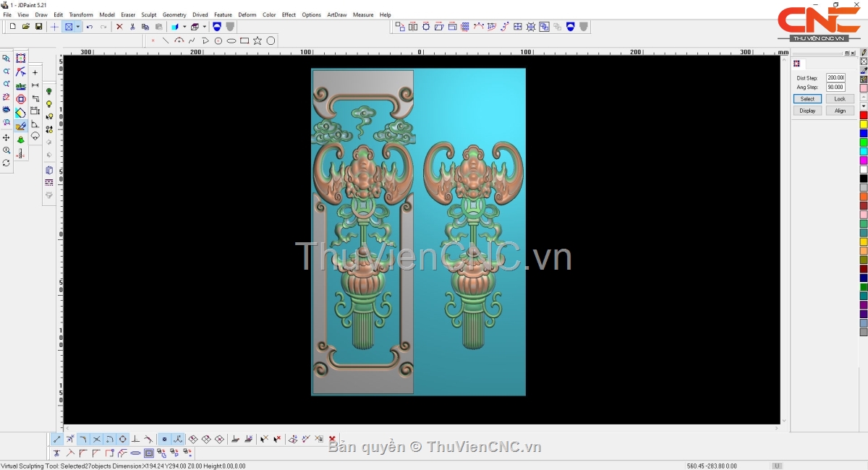Screen dimensions: 868x470
Task: Expand color palette down arrow
Action: 864,106
